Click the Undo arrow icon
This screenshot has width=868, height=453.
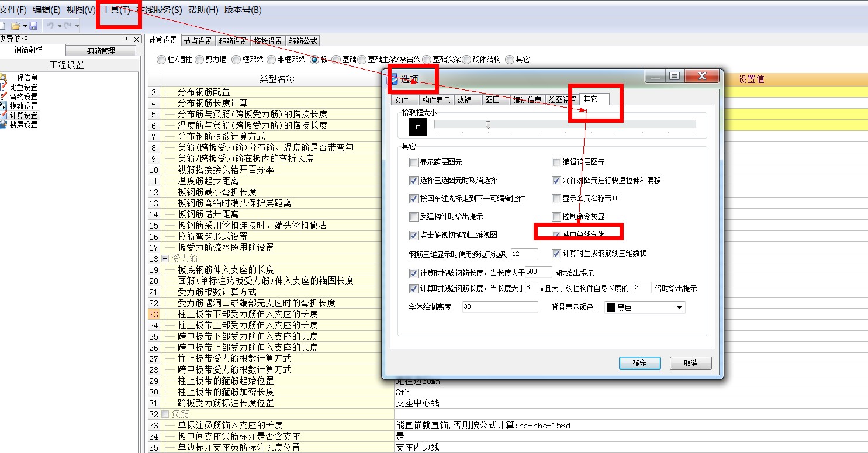click(x=50, y=26)
